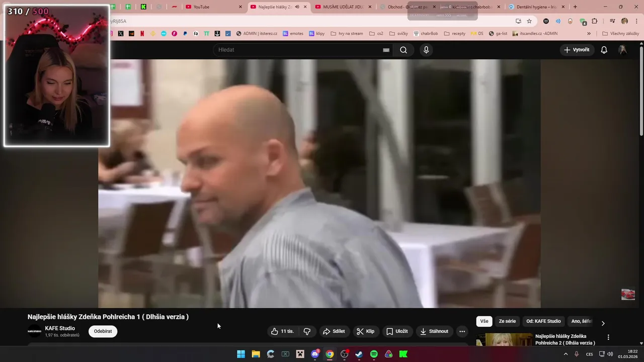Open the Najlepšie hlášky 2 video thumbnail
Screen dimensions: 644x362
(504, 340)
